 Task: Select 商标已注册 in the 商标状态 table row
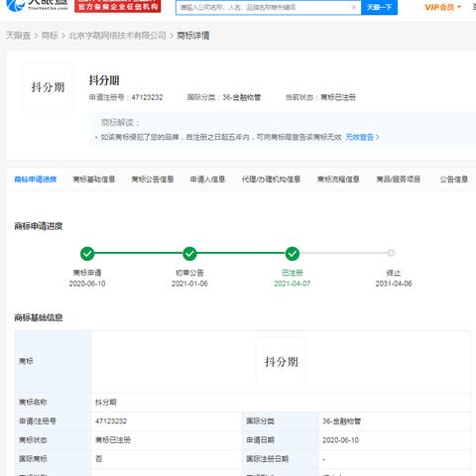tap(113, 440)
